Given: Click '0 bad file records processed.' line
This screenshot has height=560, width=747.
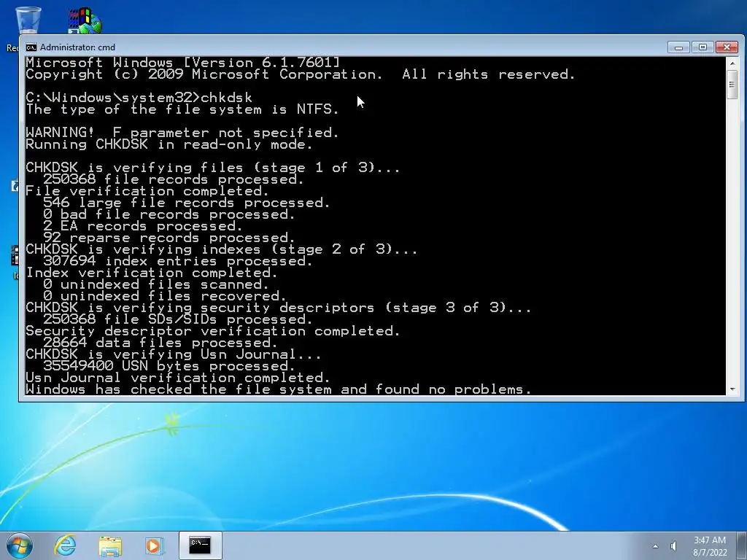Looking at the screenshot, I should [x=169, y=214].
